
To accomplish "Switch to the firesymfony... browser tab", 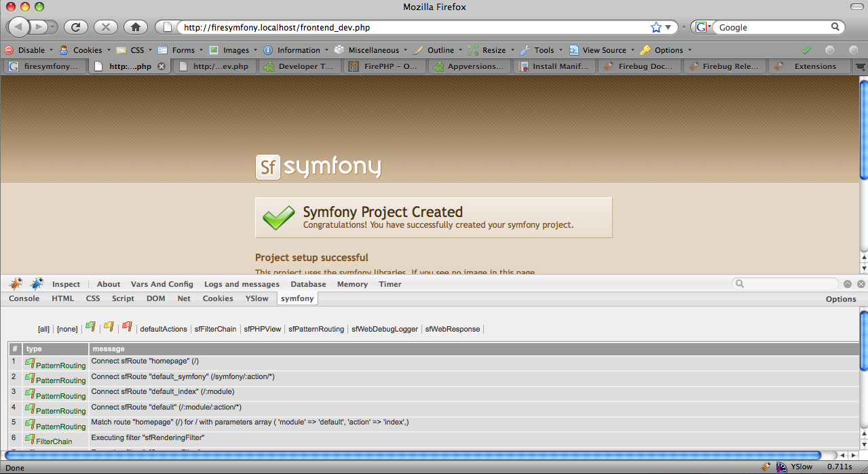I will [45, 66].
